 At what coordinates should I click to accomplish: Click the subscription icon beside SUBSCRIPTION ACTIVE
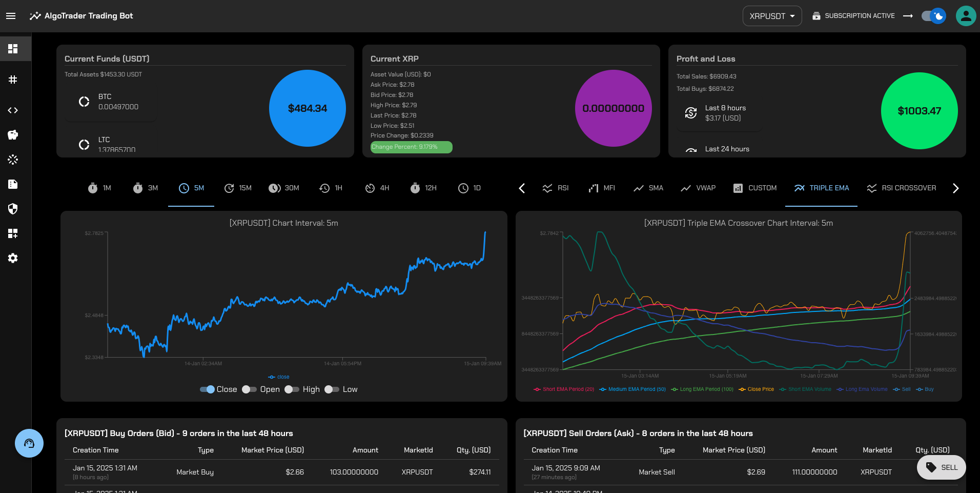(816, 16)
